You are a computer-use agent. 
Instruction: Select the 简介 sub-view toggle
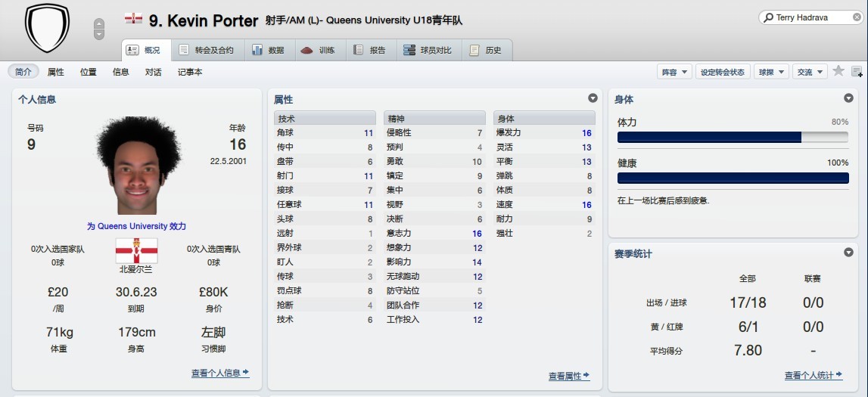pos(23,72)
